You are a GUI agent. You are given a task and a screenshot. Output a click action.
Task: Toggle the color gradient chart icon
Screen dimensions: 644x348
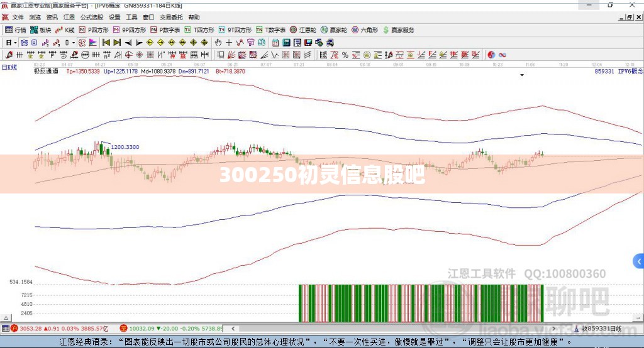[x=93, y=43]
